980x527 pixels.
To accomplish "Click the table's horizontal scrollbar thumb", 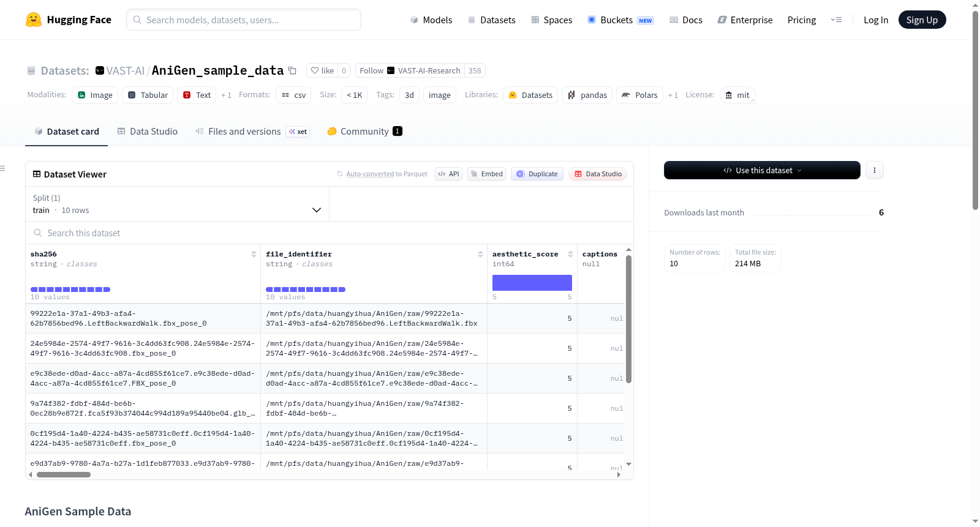I will (x=64, y=475).
